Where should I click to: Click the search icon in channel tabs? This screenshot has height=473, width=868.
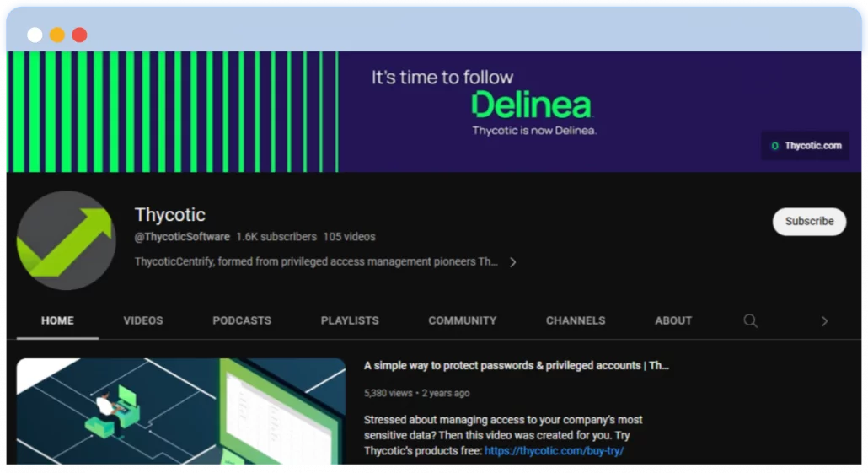(750, 320)
